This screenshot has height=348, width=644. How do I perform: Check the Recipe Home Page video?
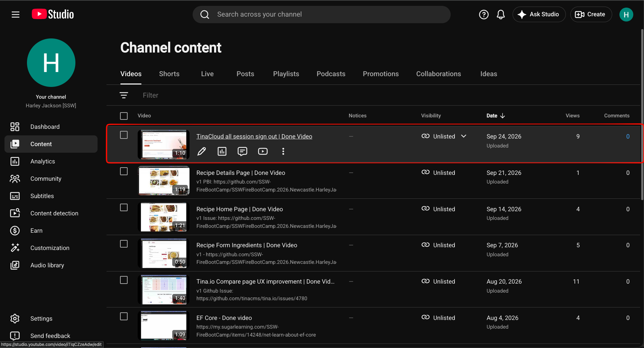[124, 207]
